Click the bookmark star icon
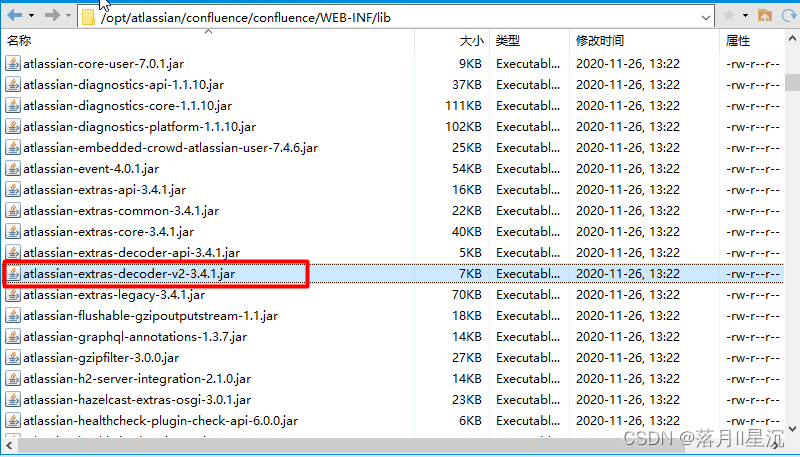Image resolution: width=800 pixels, height=457 pixels. pyautogui.click(x=729, y=16)
